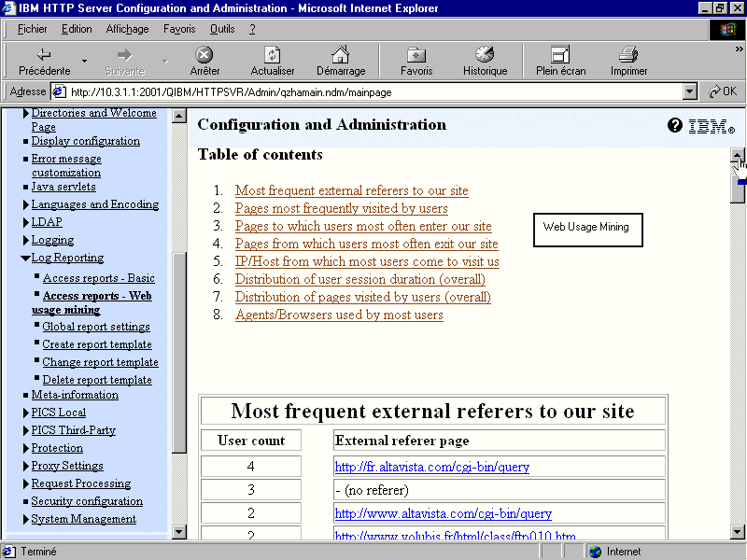Stop loading with the Arrêter icon
This screenshot has height=560, width=747.
(204, 55)
